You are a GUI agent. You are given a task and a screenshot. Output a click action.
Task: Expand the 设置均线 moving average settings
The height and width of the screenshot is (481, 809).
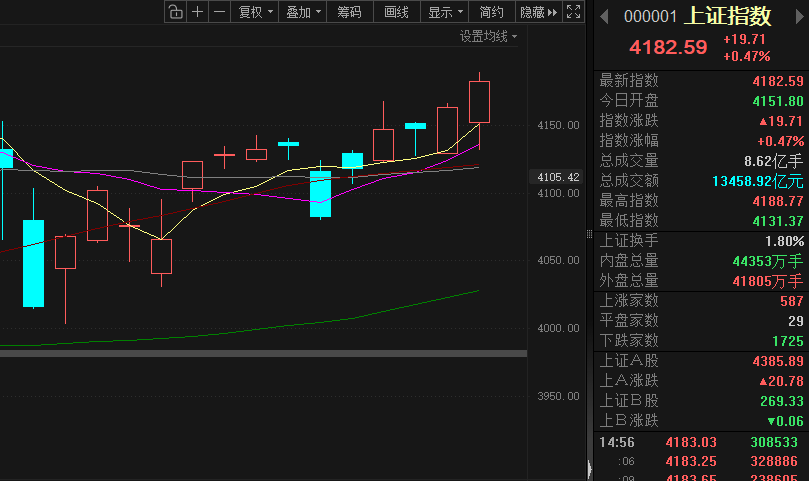pyautogui.click(x=488, y=36)
